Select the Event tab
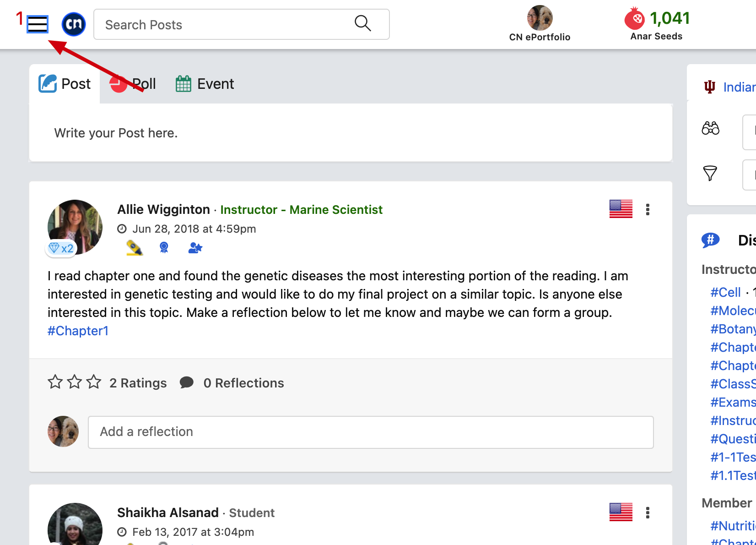756x545 pixels. pos(205,84)
